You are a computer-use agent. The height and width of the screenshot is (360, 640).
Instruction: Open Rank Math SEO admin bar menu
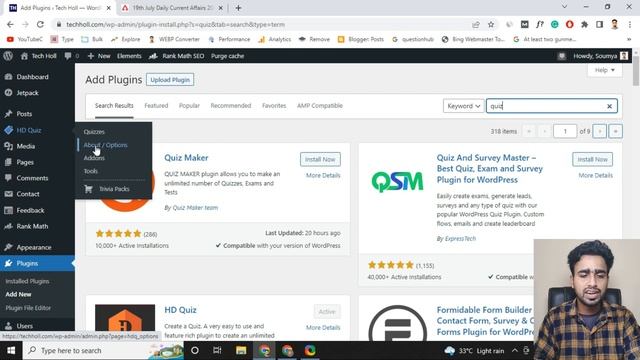coord(176,56)
